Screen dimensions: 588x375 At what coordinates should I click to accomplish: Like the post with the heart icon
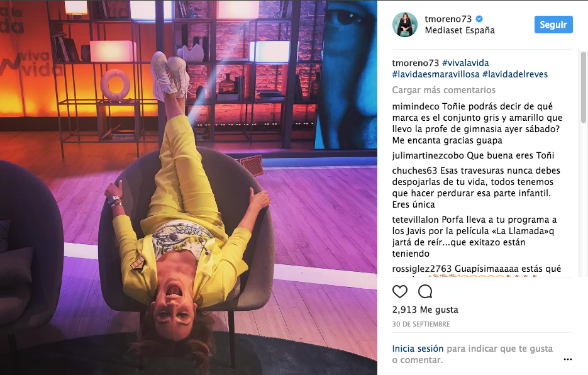click(x=400, y=291)
